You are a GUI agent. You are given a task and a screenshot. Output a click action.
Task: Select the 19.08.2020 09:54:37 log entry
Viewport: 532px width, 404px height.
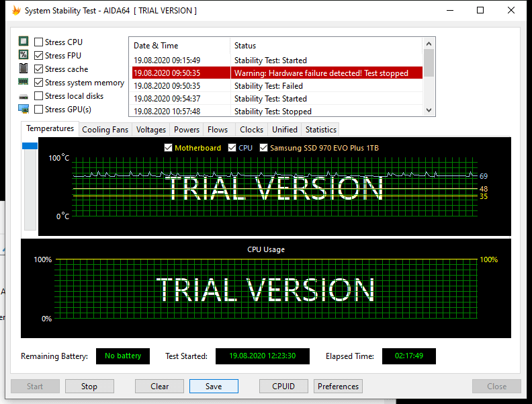pos(277,98)
